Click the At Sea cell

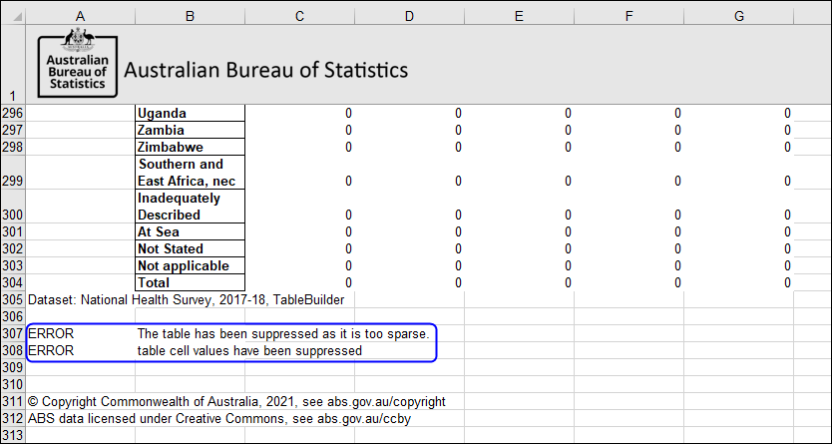190,232
